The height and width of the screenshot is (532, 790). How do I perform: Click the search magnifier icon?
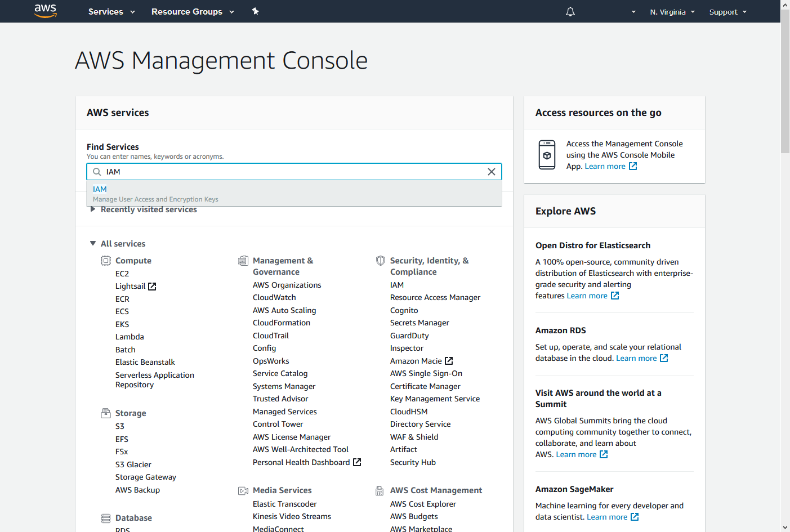coord(97,172)
